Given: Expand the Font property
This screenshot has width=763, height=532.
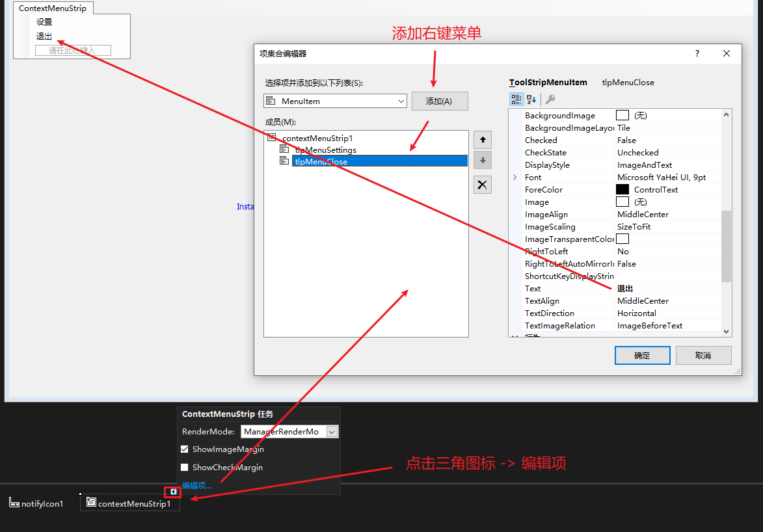Looking at the screenshot, I should coord(515,177).
